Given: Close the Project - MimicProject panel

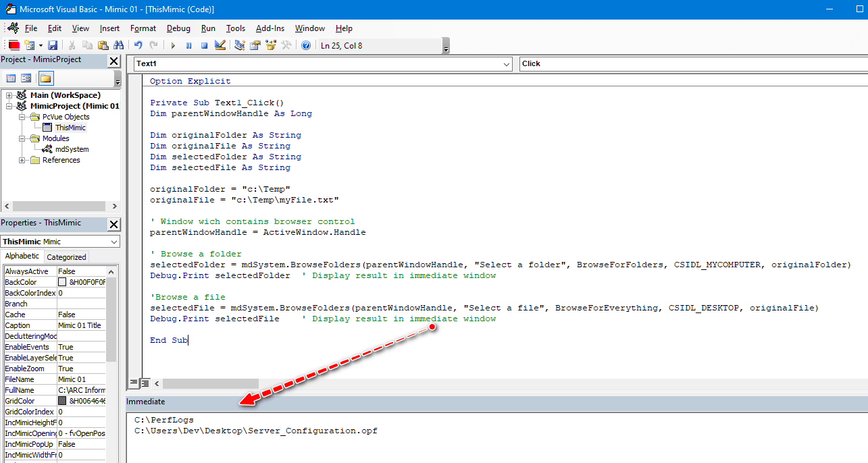Looking at the screenshot, I should click(x=113, y=61).
